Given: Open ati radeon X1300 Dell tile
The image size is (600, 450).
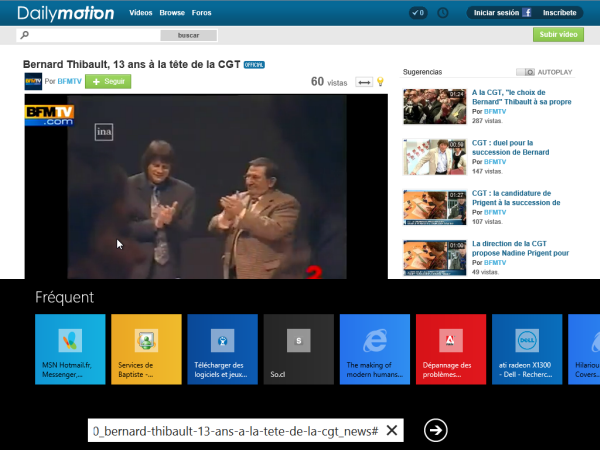Looking at the screenshot, I should pos(527,349).
